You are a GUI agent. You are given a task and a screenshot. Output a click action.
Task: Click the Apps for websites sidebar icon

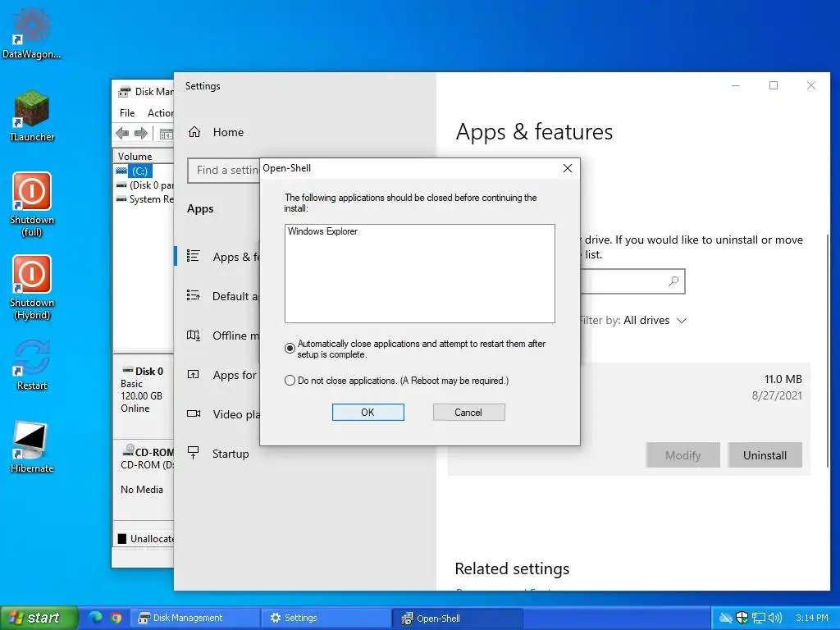194,374
